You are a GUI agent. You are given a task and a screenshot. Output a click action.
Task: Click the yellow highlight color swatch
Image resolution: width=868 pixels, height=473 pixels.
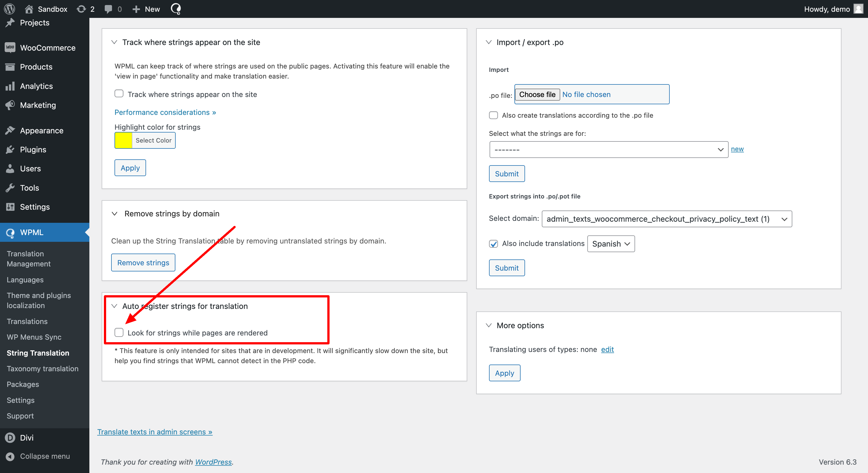[x=123, y=140]
